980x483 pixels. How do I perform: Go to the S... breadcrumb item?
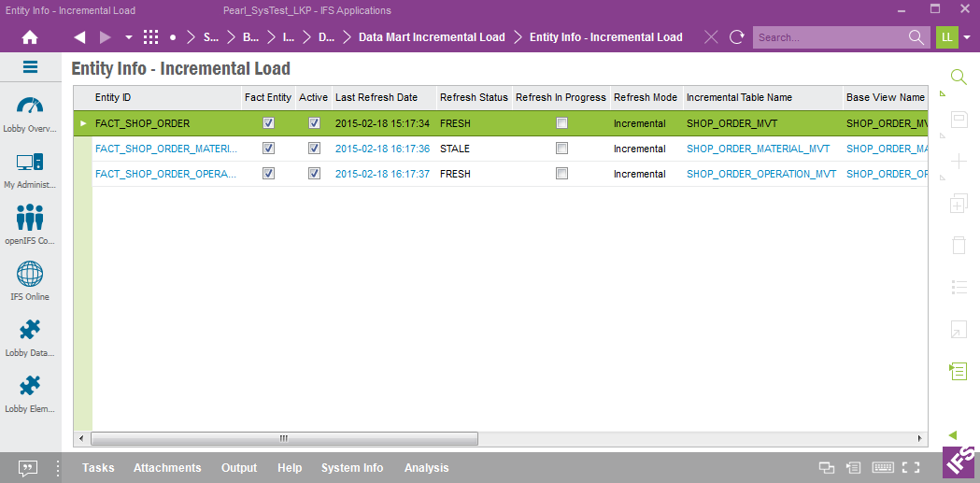click(211, 37)
